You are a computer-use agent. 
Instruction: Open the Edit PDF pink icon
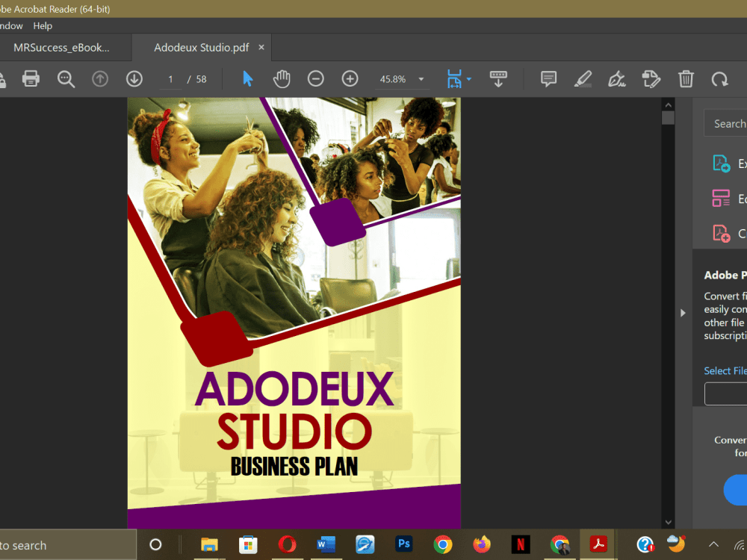pyautogui.click(x=721, y=198)
